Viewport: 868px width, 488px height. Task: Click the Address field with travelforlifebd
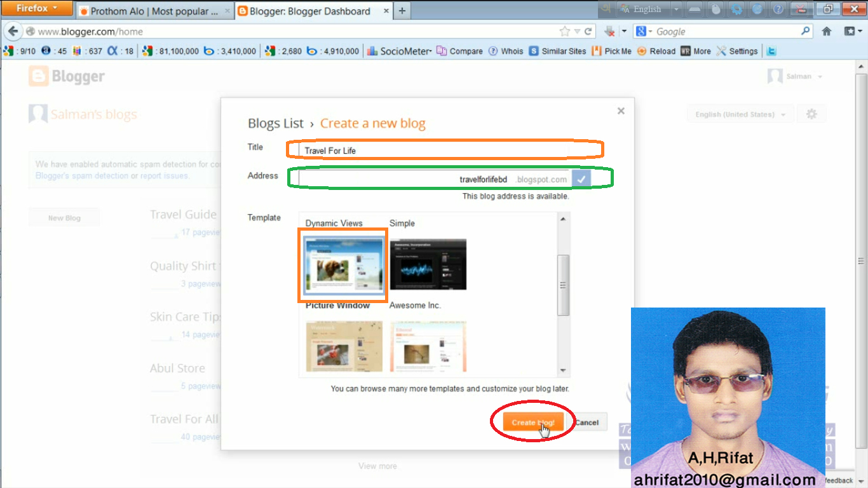click(435, 179)
